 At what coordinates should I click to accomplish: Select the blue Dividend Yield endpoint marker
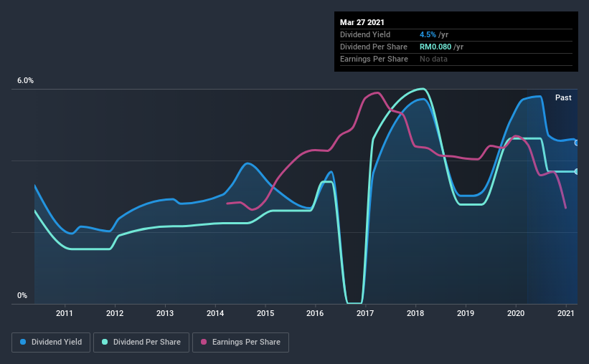coord(577,143)
